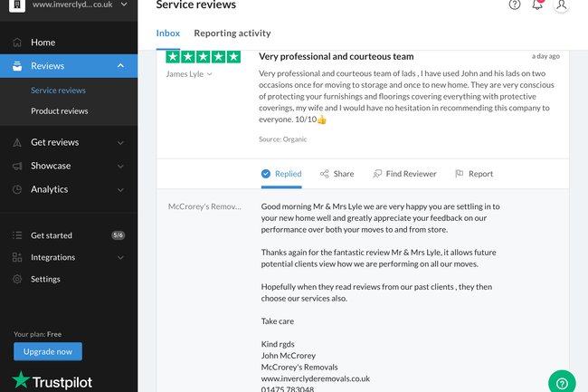This screenshot has height=392, width=588.
Task: Expand the Analytics chevron
Action: 120,190
